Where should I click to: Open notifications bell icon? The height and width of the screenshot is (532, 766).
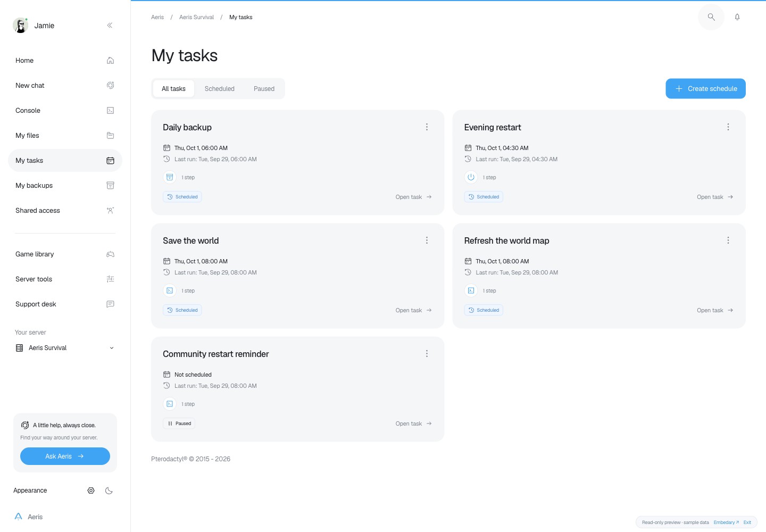click(x=737, y=17)
